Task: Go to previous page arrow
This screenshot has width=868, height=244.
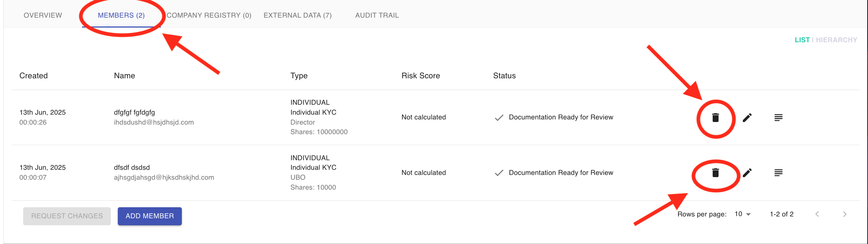Action: pyautogui.click(x=817, y=214)
